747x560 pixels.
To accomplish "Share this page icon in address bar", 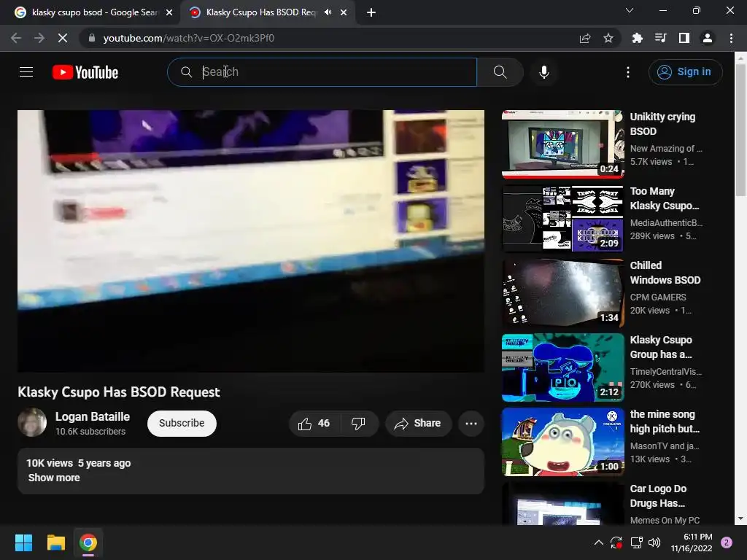I will click(x=585, y=38).
